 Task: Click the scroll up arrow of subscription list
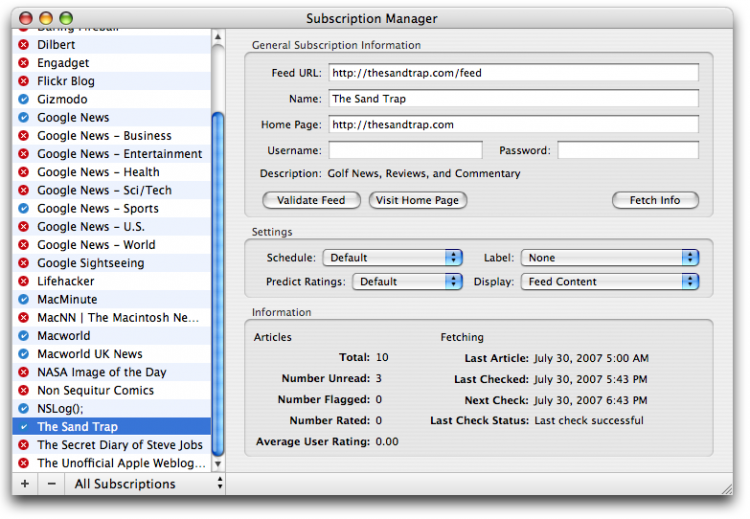tap(218, 37)
